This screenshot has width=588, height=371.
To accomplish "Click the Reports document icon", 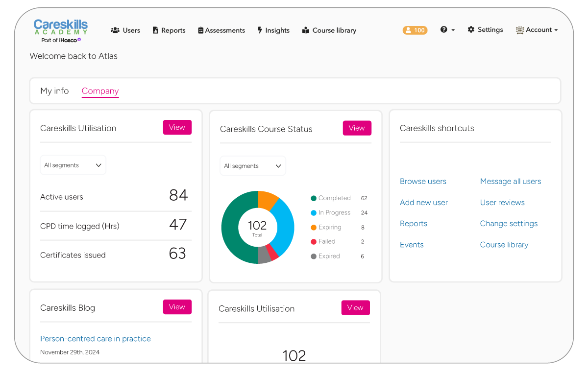I will click(x=155, y=30).
